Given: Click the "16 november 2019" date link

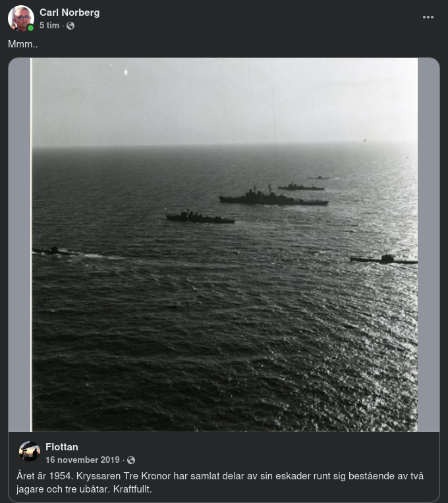Looking at the screenshot, I should click(x=82, y=460).
